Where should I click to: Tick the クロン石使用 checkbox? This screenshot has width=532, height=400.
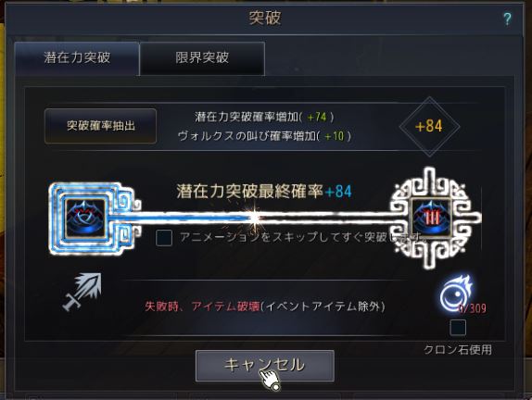458,328
